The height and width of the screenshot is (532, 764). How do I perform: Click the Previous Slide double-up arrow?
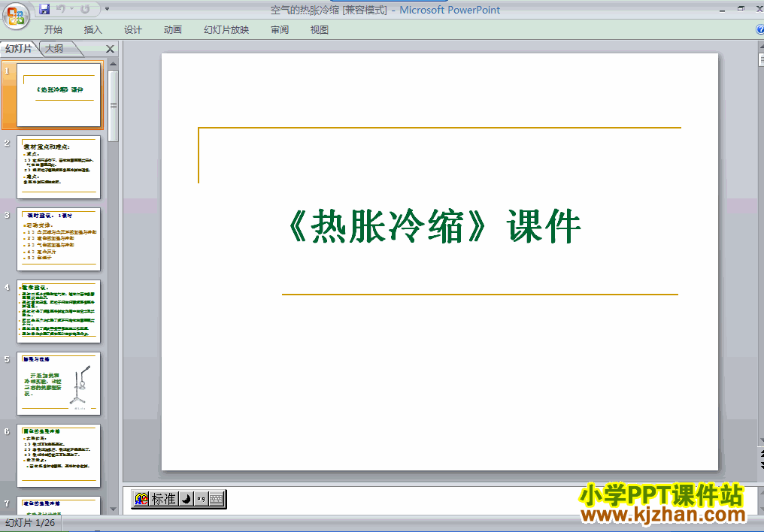pos(761,454)
